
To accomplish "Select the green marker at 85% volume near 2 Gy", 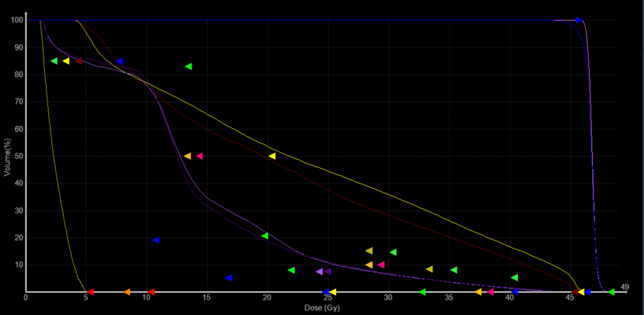I will [54, 61].
